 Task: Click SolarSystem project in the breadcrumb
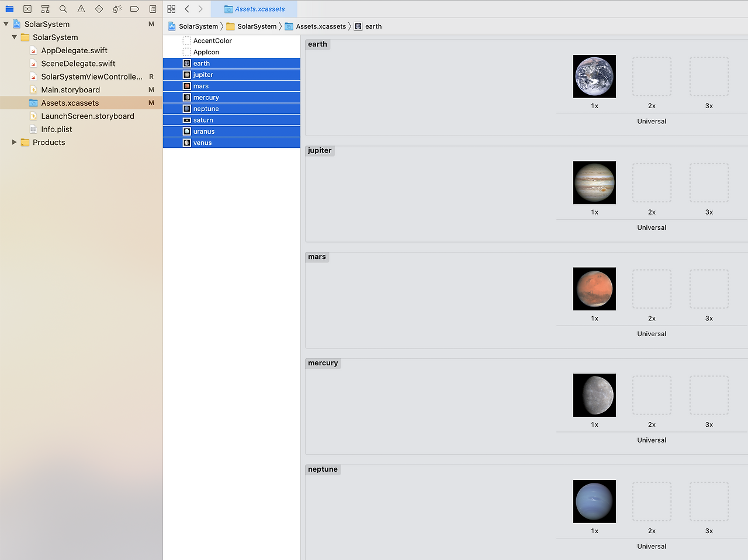pyautogui.click(x=193, y=26)
